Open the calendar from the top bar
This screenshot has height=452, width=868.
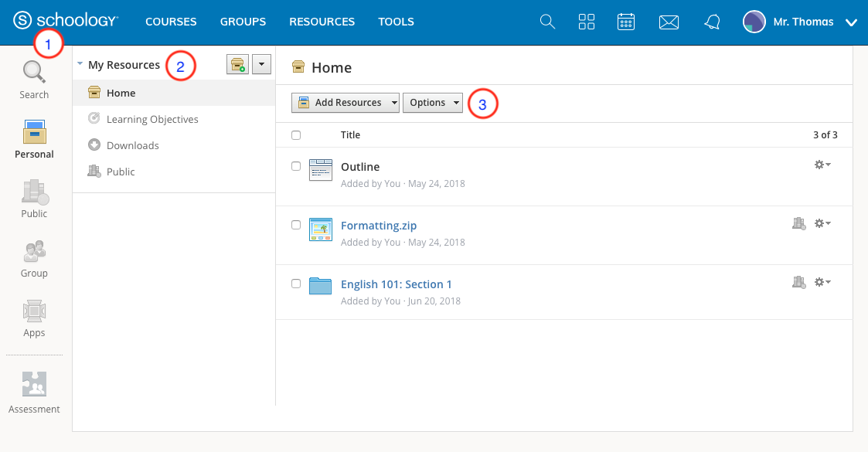tap(626, 22)
